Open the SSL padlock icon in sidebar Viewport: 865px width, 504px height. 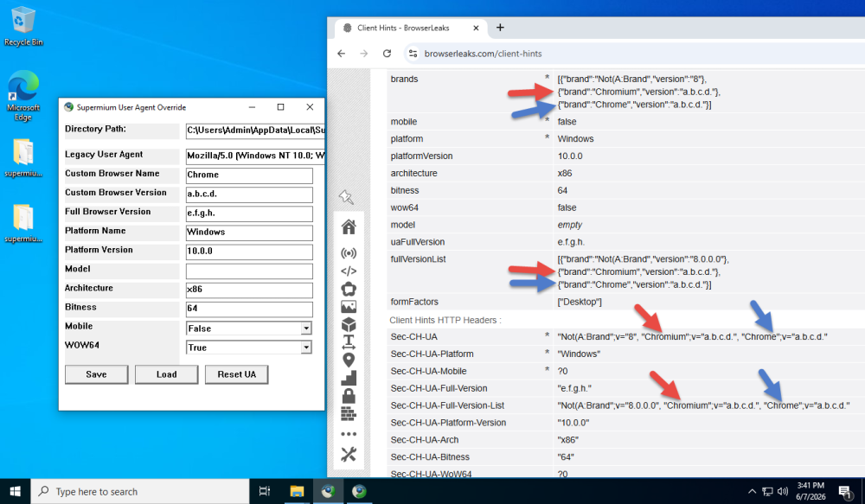click(349, 395)
